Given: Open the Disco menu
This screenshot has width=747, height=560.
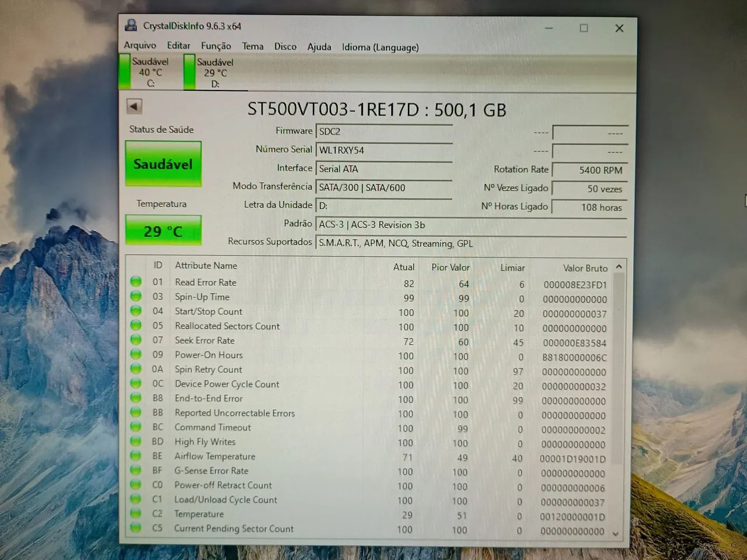Looking at the screenshot, I should (285, 47).
